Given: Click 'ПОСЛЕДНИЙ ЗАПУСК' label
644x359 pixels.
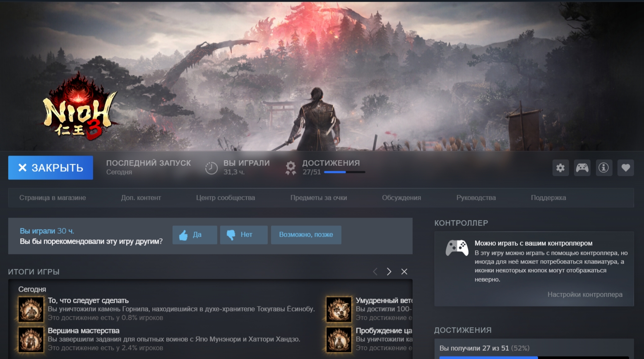Looking at the screenshot, I should click(149, 163).
